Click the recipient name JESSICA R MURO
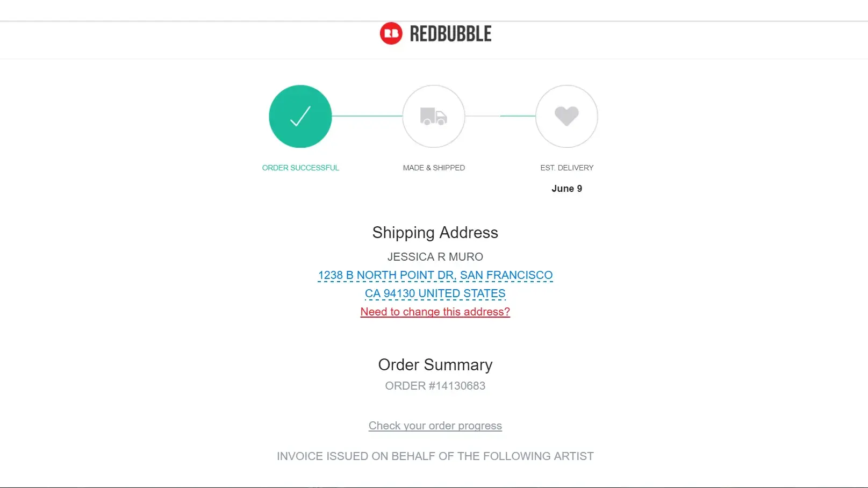 point(435,257)
